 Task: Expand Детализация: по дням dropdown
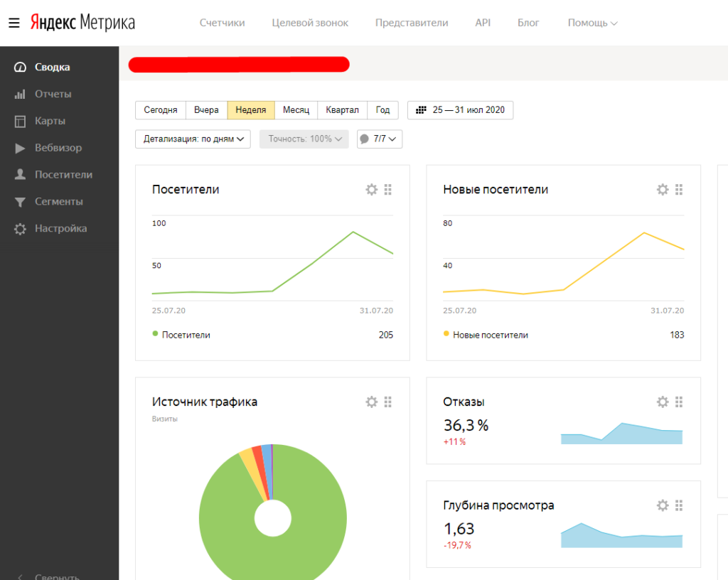[x=193, y=139]
